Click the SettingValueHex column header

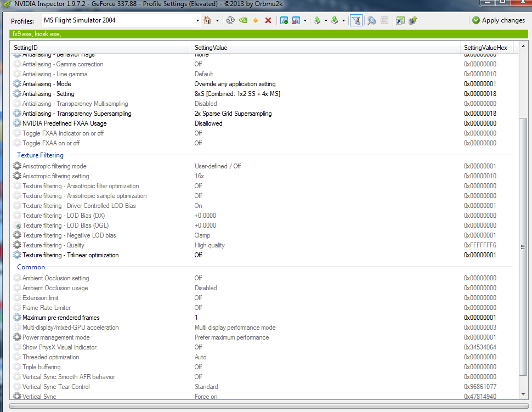[x=486, y=48]
